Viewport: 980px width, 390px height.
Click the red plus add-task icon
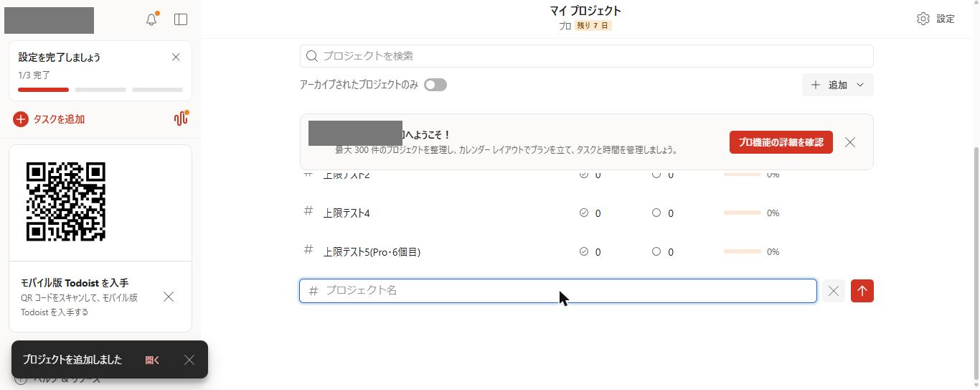(20, 119)
